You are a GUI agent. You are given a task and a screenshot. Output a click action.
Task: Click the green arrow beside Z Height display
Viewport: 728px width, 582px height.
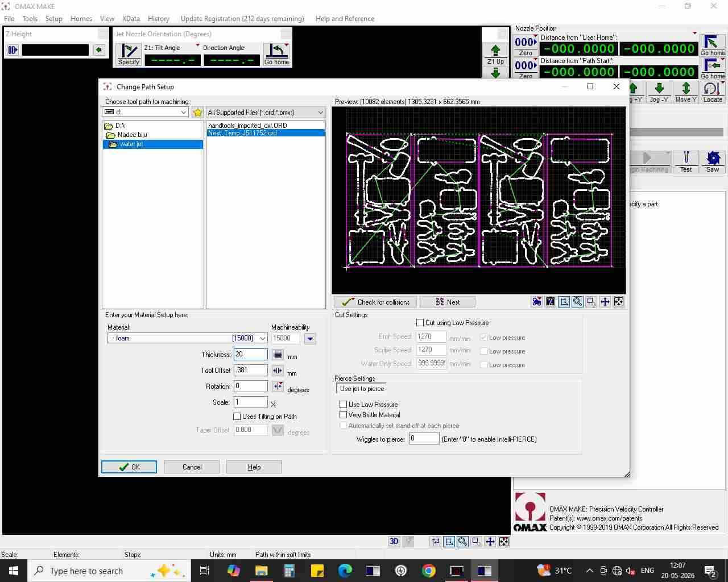(99, 50)
